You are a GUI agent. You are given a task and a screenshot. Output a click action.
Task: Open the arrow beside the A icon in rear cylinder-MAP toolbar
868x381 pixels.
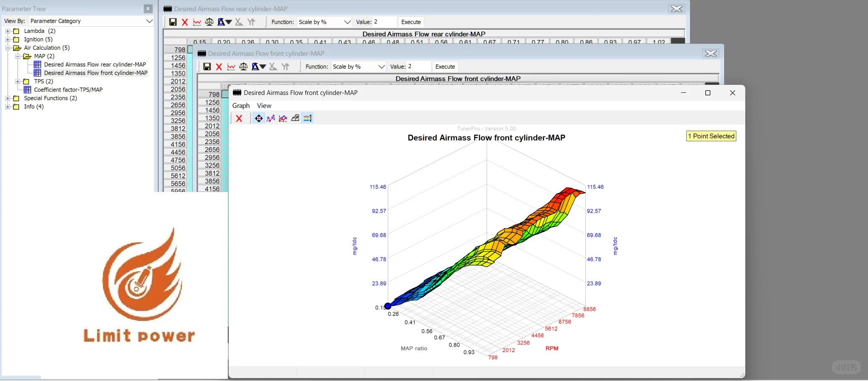tap(229, 22)
